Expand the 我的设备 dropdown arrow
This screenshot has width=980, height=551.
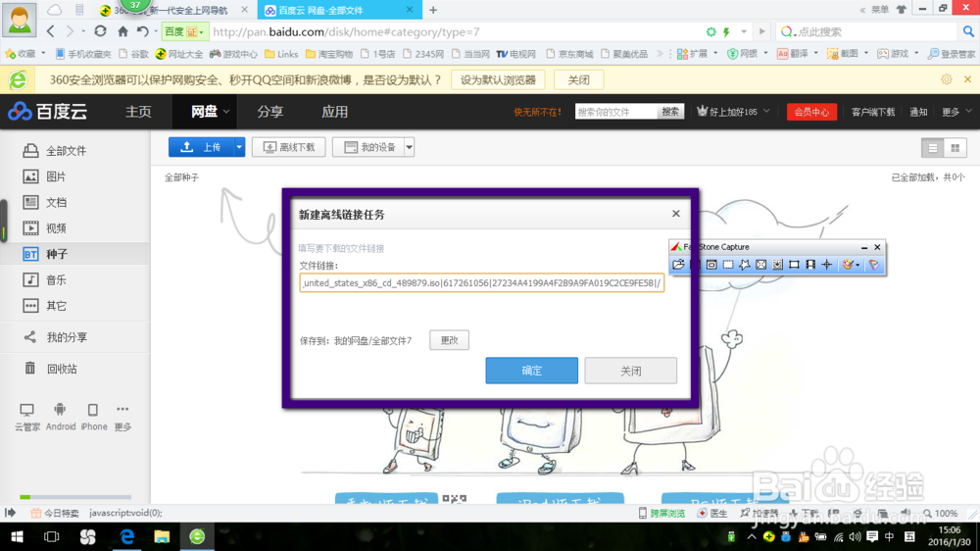(409, 147)
